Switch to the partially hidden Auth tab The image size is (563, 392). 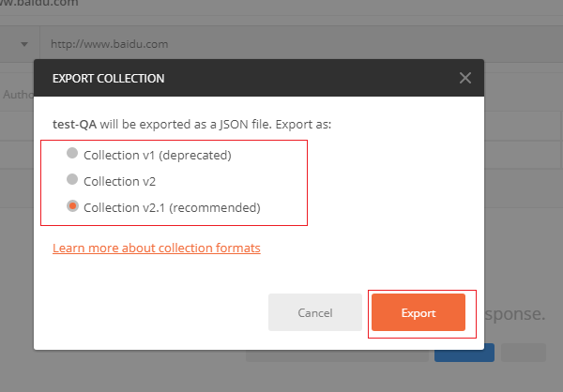(x=19, y=95)
